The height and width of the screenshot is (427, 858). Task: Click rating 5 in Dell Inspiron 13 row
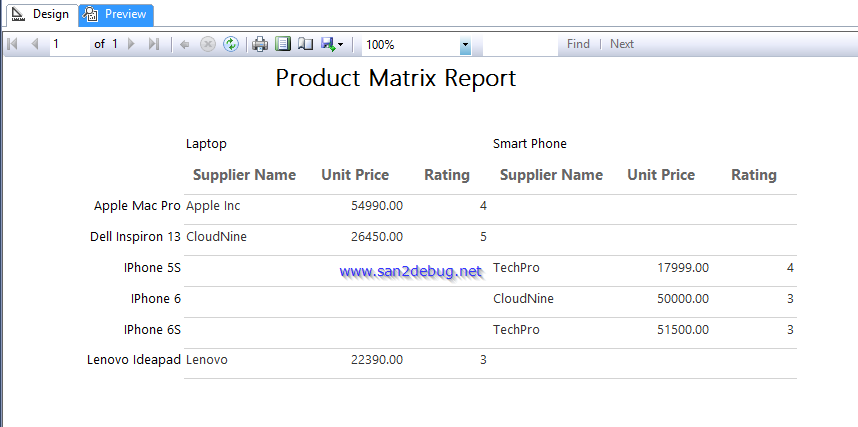[483, 236]
